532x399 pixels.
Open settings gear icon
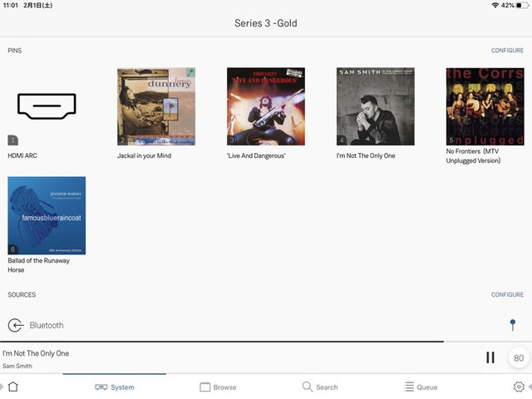519,387
